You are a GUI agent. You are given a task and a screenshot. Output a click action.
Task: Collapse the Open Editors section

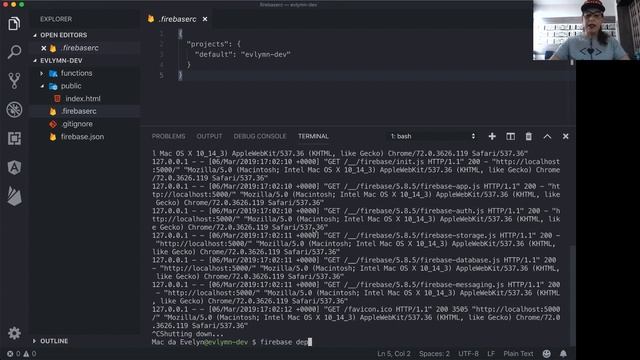[x=35, y=36]
